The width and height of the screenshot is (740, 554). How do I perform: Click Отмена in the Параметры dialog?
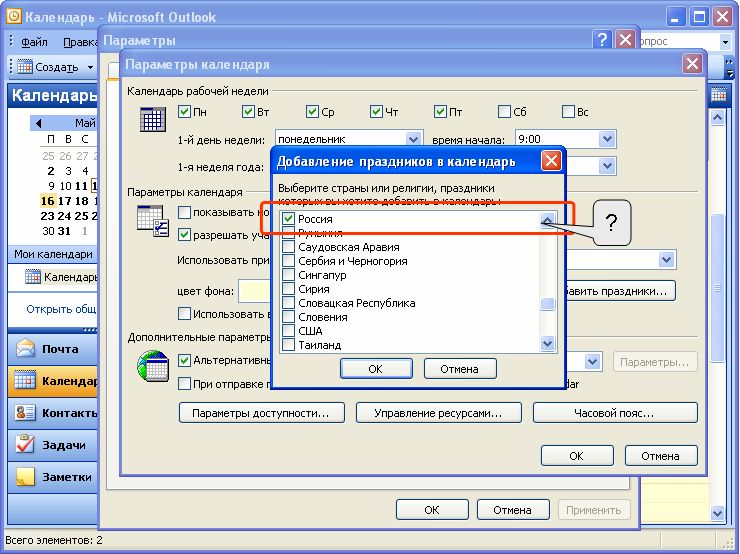(x=513, y=510)
